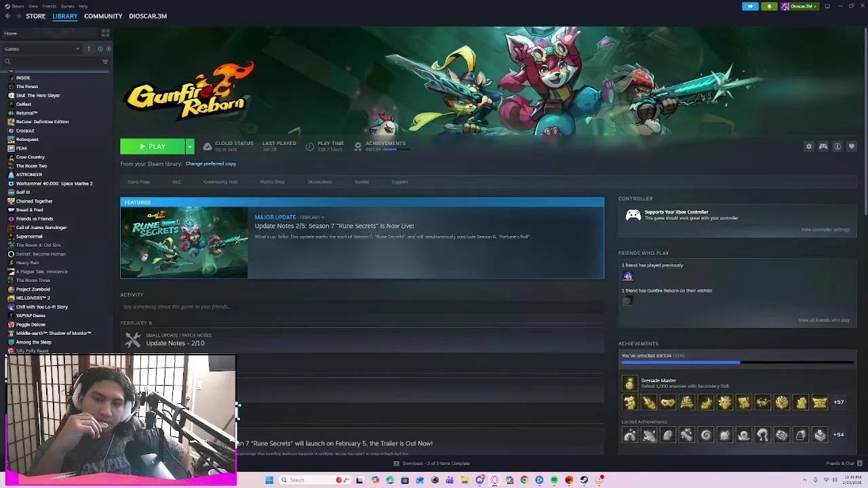Click the Play Time clock icon
The image size is (868, 488).
point(310,146)
